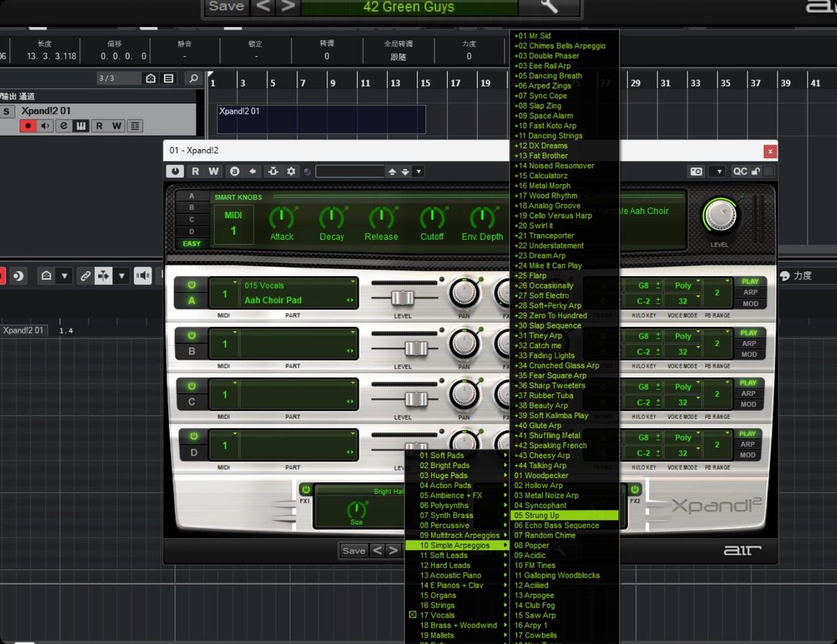Click Part A level fader
The image size is (837, 644).
402,298
